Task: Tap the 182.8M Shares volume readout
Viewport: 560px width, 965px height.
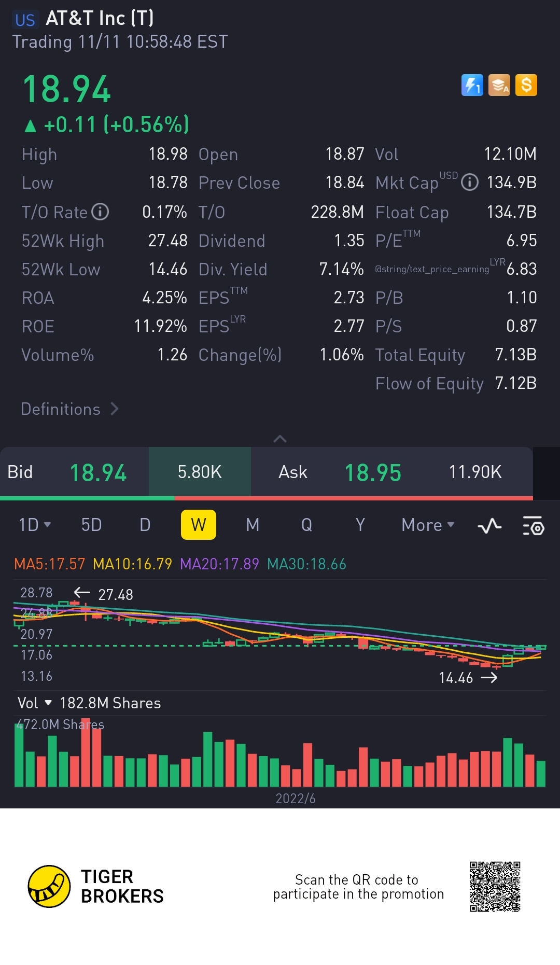Action: click(x=110, y=703)
